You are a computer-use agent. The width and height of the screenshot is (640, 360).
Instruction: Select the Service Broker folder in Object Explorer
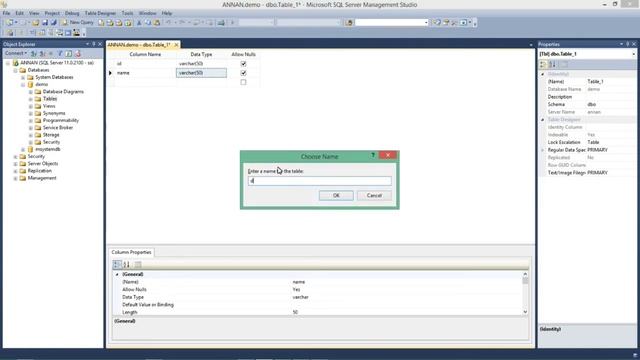tap(58, 128)
